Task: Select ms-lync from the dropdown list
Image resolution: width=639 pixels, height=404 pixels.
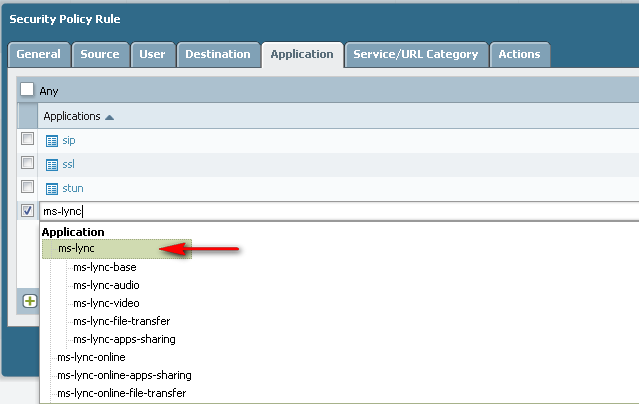Action: [x=117, y=249]
